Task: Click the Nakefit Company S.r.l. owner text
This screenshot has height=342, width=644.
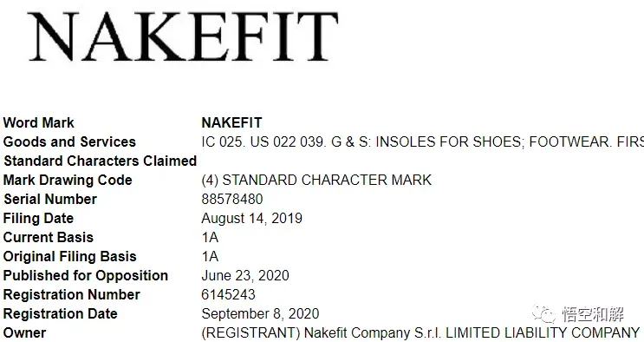Action: coord(374,332)
